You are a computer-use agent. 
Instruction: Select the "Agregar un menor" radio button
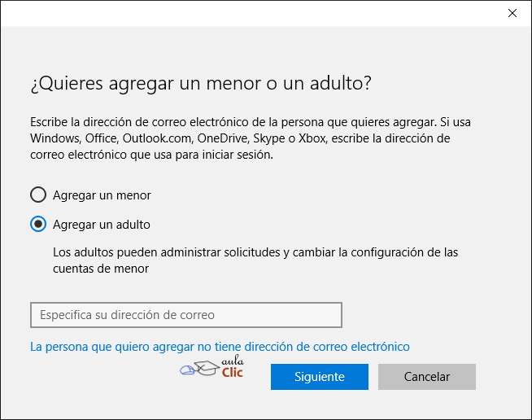(x=38, y=195)
